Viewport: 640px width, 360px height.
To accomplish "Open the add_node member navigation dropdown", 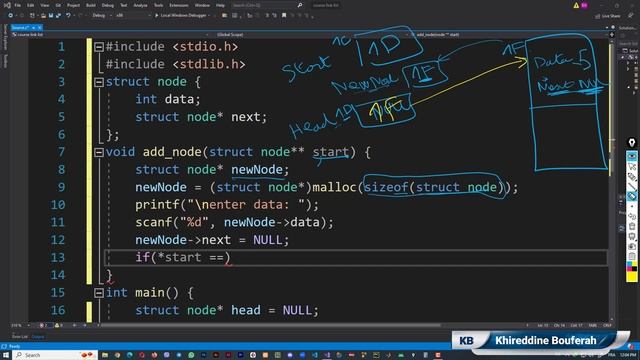I will (x=508, y=35).
